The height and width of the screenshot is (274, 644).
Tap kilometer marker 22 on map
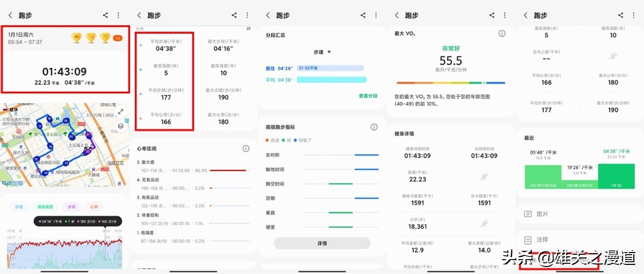point(87,152)
